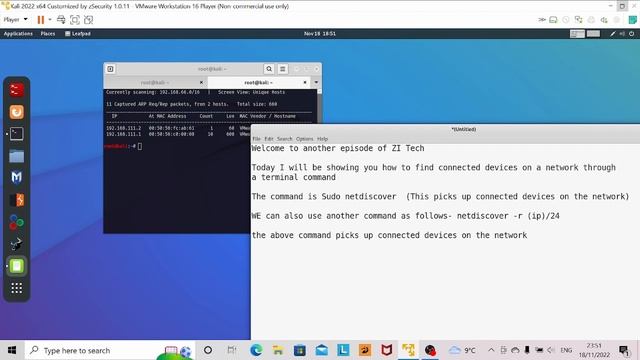640x360 pixels.
Task: Pause the virtual machine in VMware
Action: pos(40,20)
